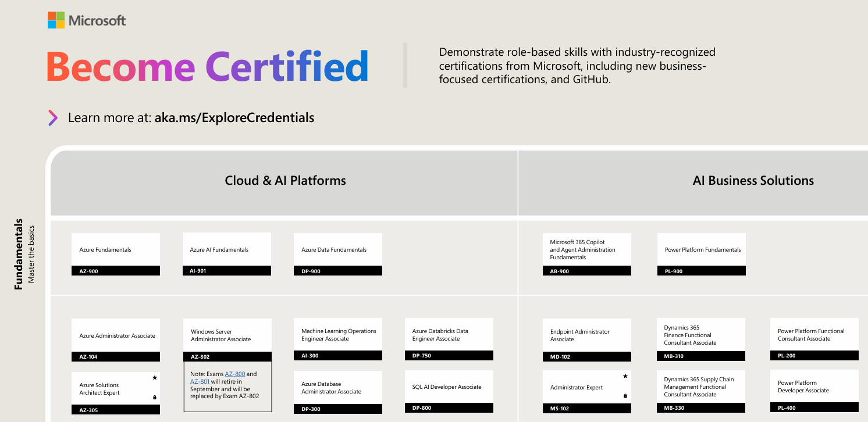Click the PL-400 exam code bar

[814, 408]
